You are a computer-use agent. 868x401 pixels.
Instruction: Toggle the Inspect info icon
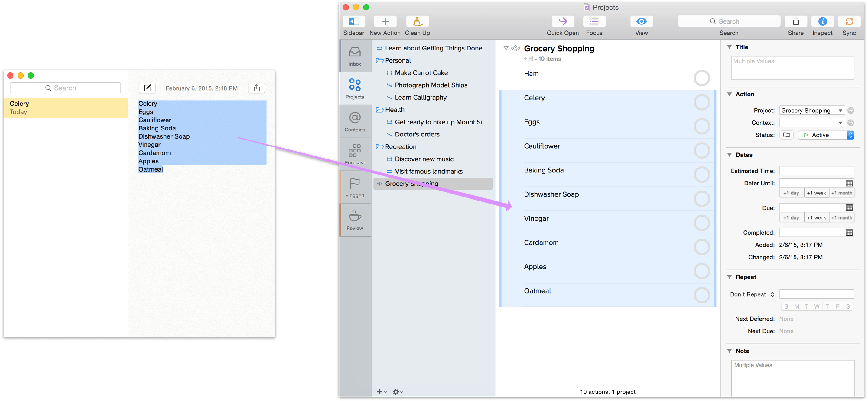tap(822, 21)
